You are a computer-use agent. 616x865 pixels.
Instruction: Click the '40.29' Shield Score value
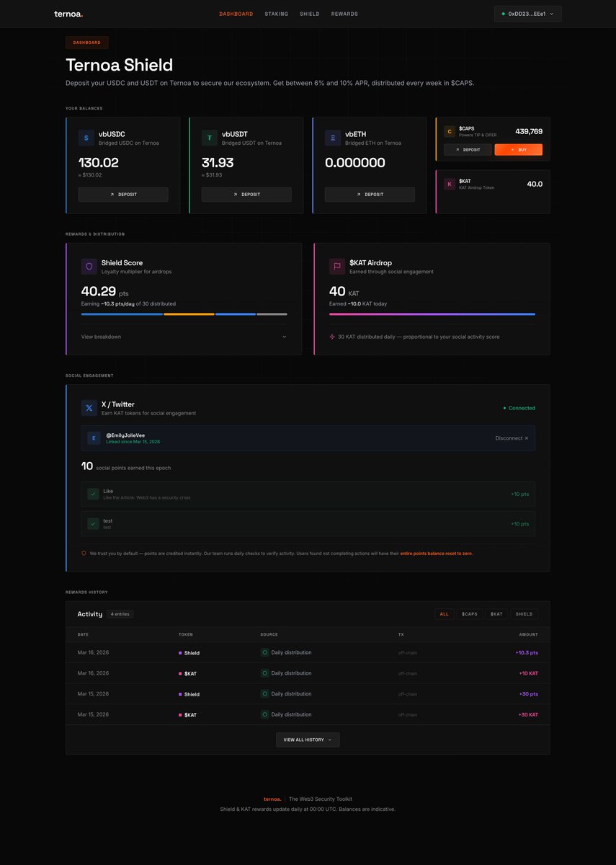99,291
